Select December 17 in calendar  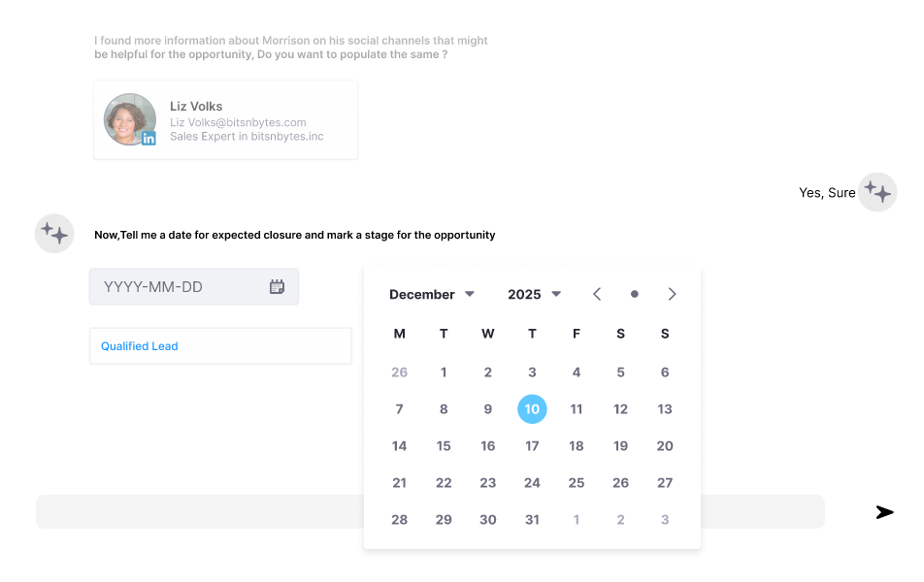(x=532, y=446)
